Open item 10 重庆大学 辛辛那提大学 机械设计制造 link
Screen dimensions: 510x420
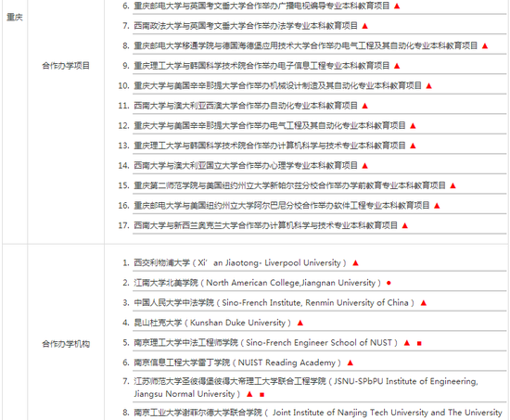(277, 85)
